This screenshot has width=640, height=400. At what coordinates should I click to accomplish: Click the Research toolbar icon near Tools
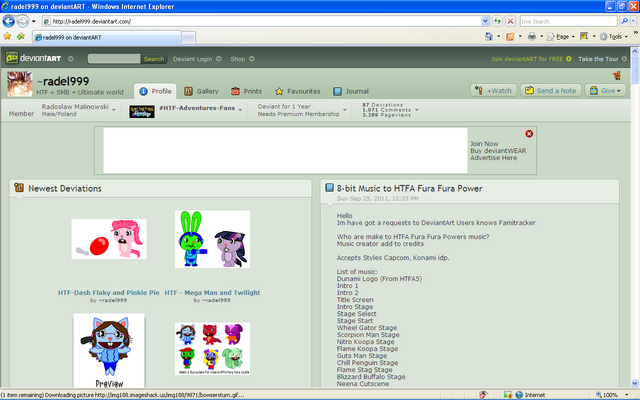point(584,37)
